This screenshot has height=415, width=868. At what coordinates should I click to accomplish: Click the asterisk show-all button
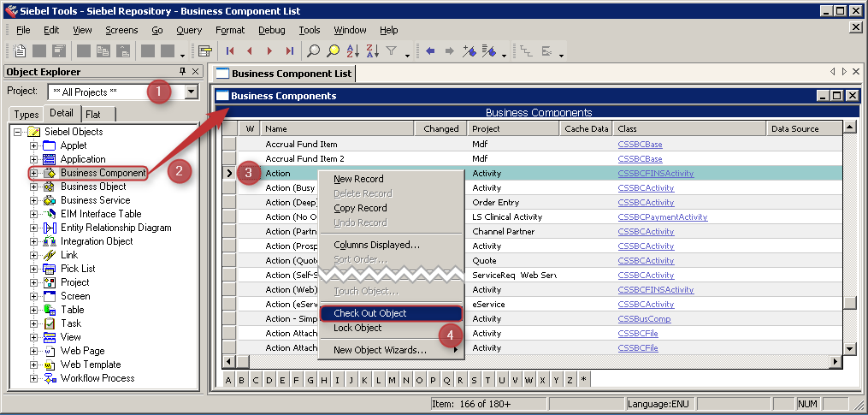583,380
